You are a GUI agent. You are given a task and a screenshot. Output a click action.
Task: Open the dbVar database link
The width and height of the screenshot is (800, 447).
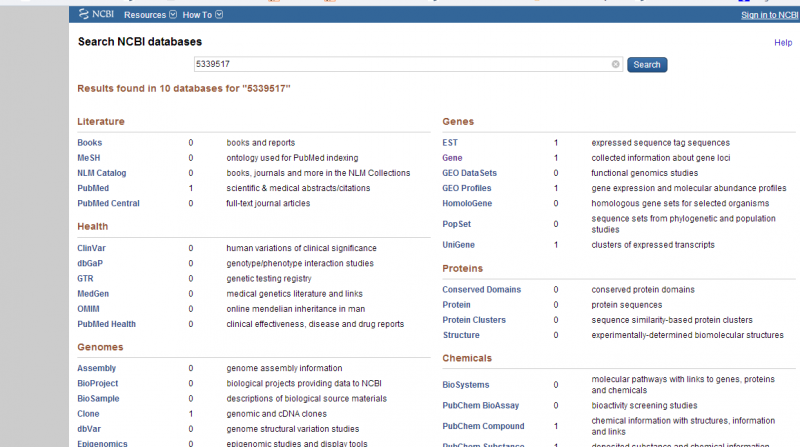coord(89,429)
